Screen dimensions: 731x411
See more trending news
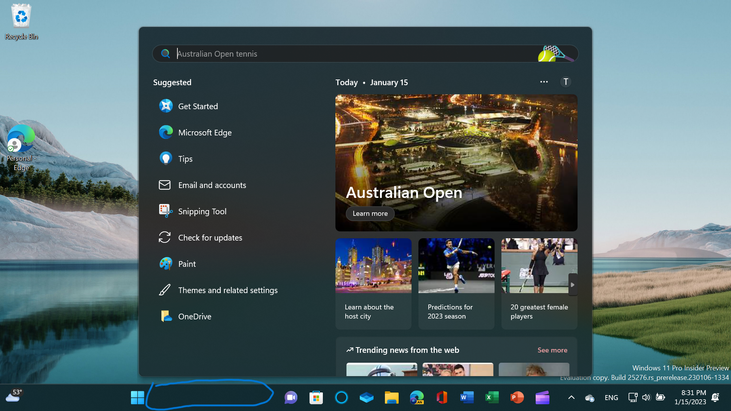[552, 350]
